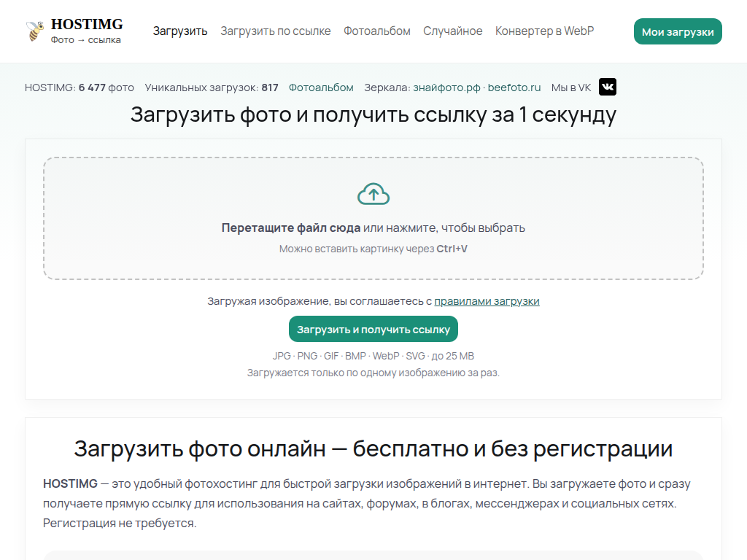Click the page heading about uploading photos

[x=373, y=114]
